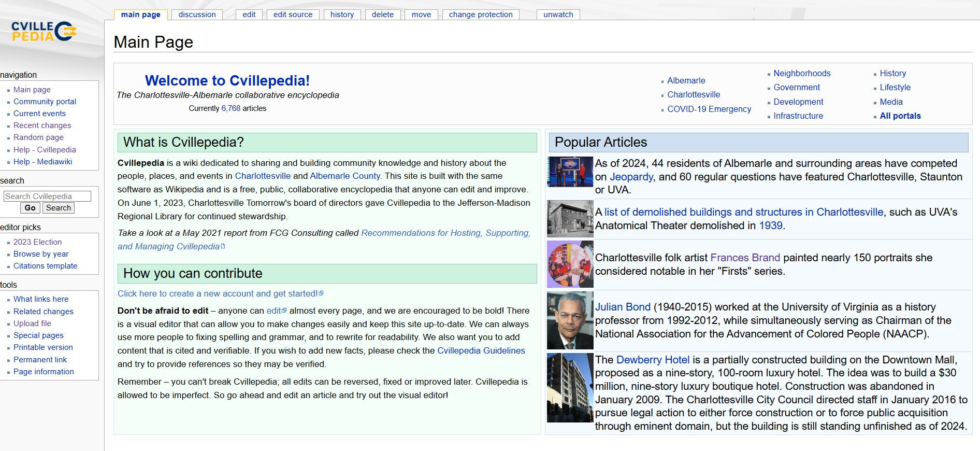Open the edit tab
This screenshot has height=451, width=980.
[249, 15]
